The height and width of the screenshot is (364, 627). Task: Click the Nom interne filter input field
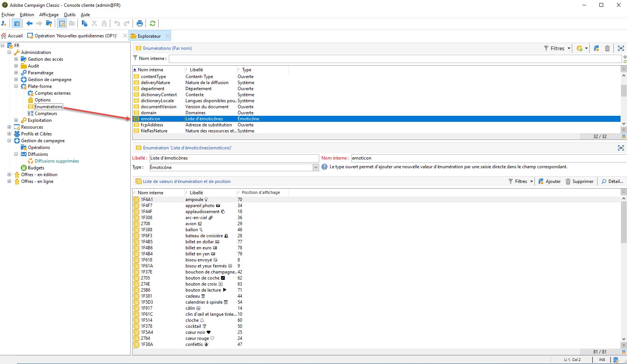point(395,58)
